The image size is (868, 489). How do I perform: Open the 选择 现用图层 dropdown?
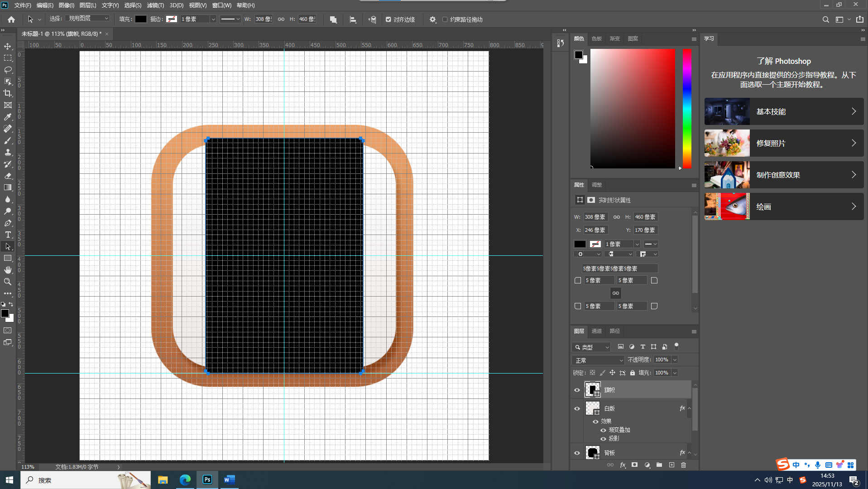88,19
